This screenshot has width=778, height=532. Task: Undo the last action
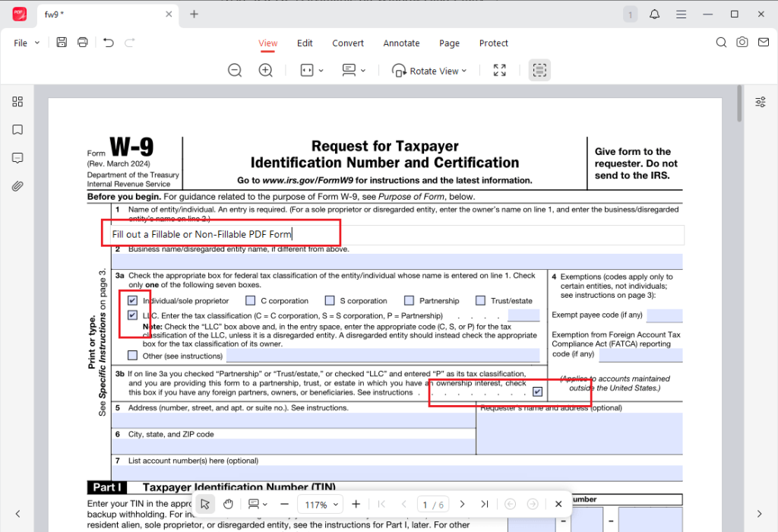pos(108,43)
